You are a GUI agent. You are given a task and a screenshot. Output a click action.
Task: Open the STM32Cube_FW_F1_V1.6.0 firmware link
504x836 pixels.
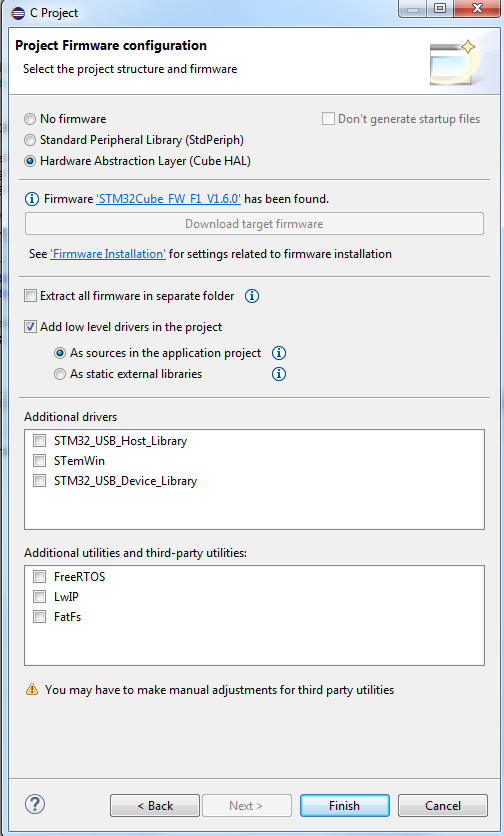tap(168, 199)
